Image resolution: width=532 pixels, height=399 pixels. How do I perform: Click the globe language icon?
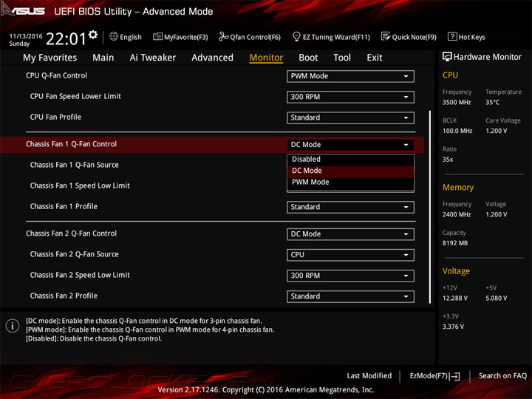pos(114,36)
